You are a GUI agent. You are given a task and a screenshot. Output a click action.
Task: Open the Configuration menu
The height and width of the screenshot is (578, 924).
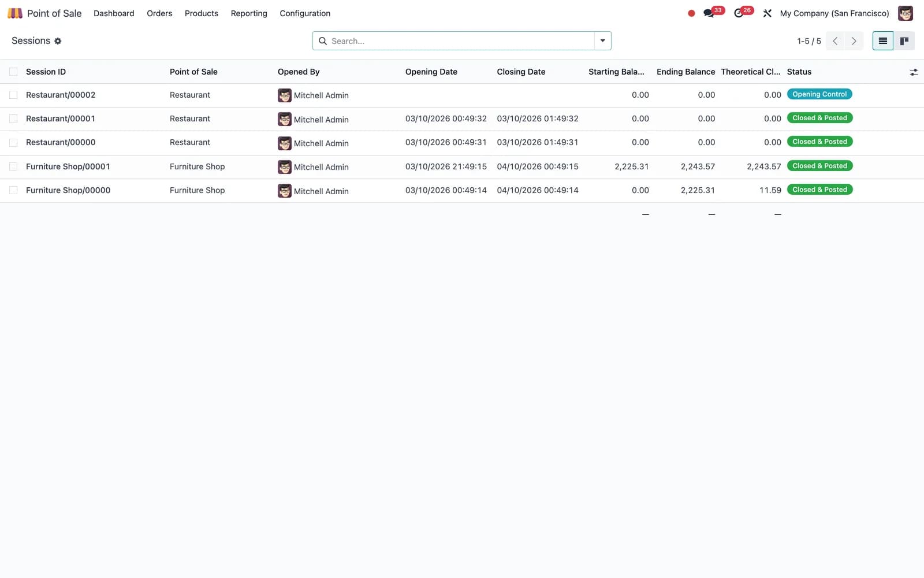pos(305,13)
